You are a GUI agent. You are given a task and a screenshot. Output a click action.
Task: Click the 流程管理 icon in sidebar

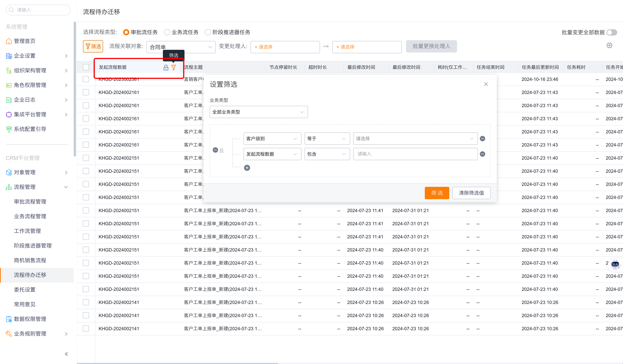[9, 187]
